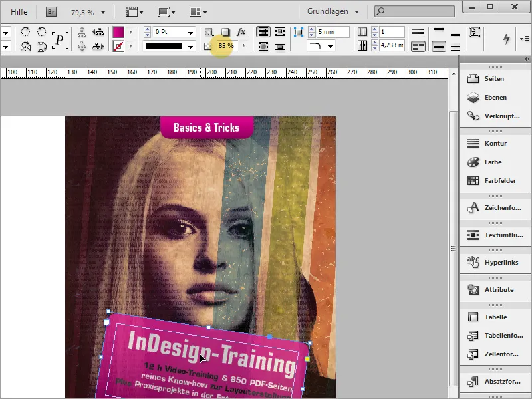Click the corner options square icon
This screenshot has width=532, height=399.
tap(298, 32)
